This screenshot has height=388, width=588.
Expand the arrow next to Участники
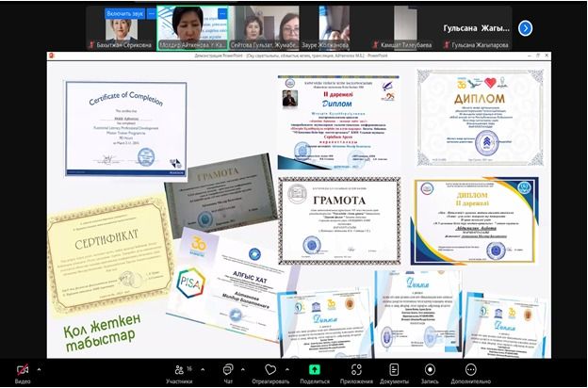(x=203, y=368)
